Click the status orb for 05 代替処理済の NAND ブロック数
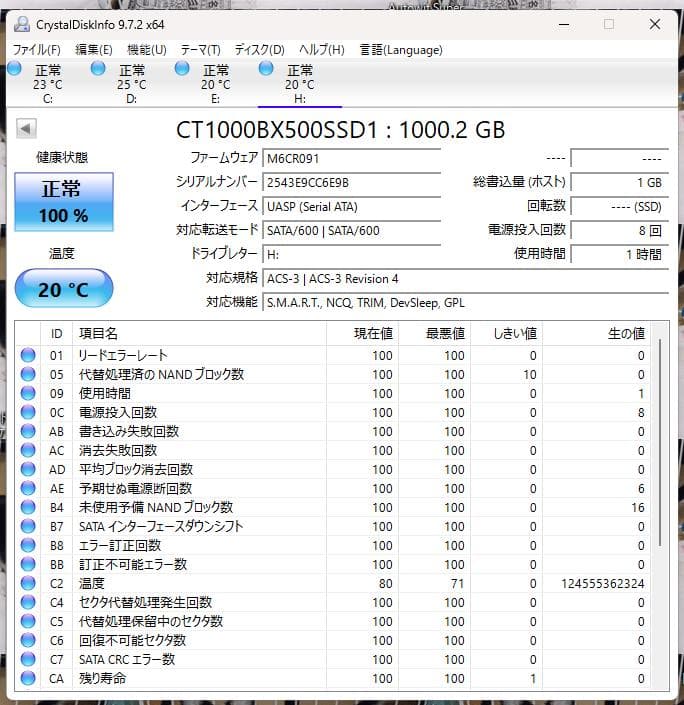Screen dimensions: 684x705 (x=28, y=374)
